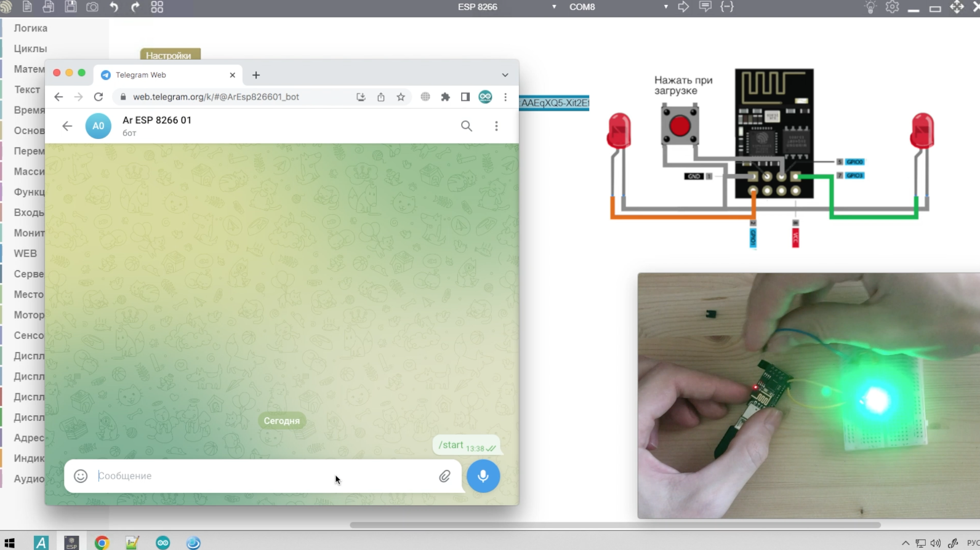980x550 pixels.
Task: Select the Циклы category
Action: pos(30,48)
